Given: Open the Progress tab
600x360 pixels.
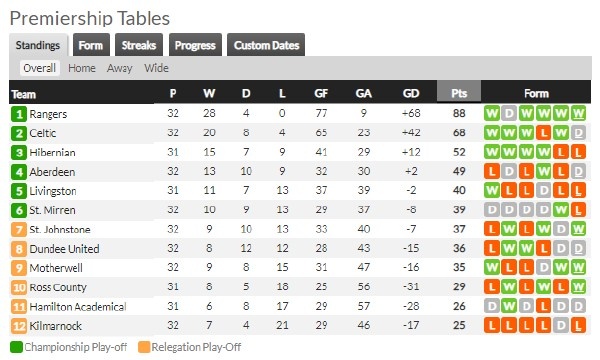Looking at the screenshot, I should pos(195,45).
